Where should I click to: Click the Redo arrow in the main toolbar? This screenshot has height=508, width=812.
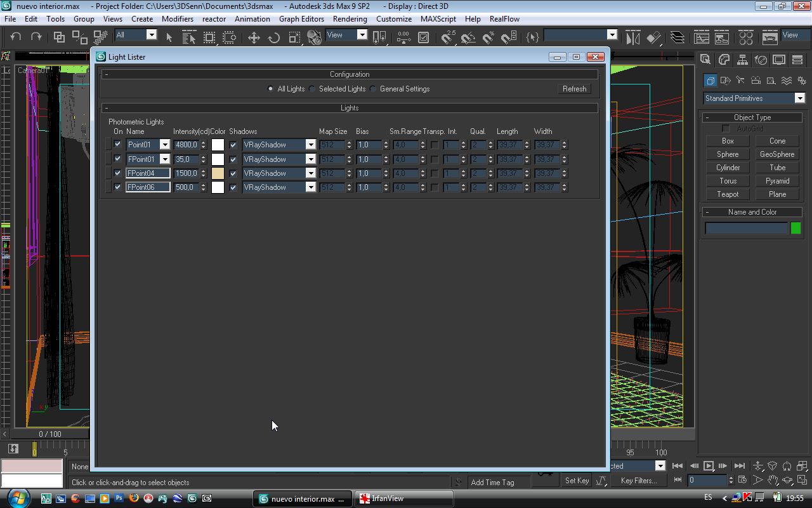(x=36, y=37)
